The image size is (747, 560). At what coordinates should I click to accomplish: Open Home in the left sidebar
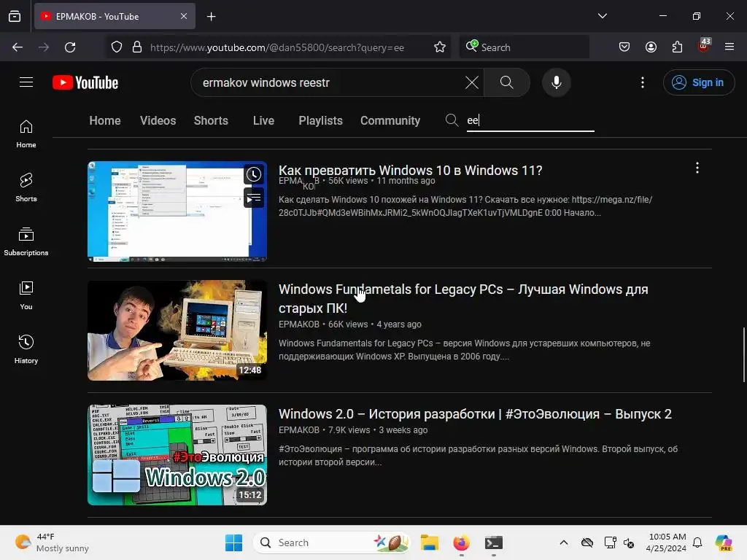pos(26,134)
